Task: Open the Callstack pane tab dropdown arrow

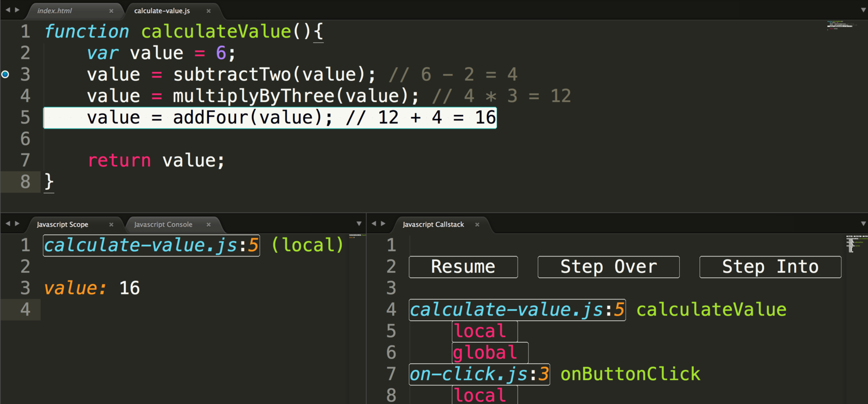Action: 863,223
